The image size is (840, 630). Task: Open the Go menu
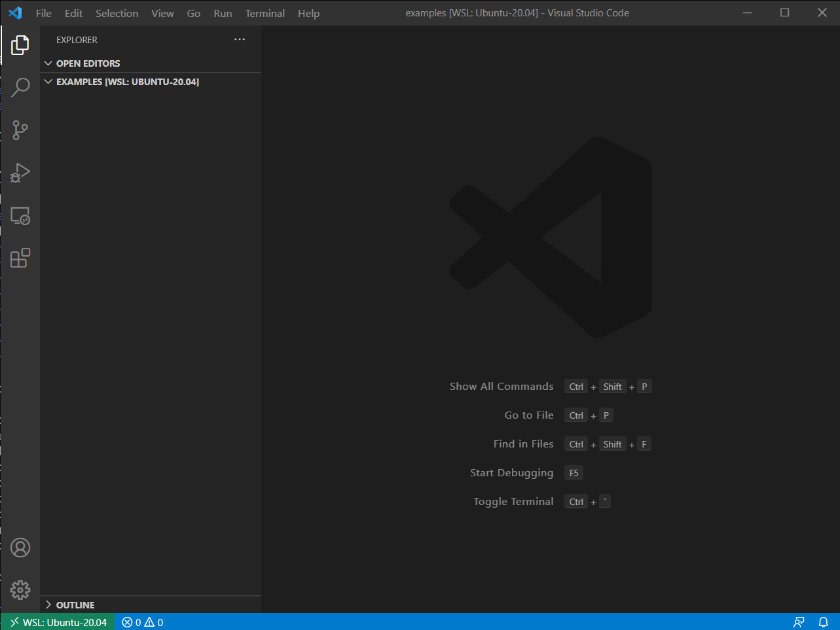(194, 13)
